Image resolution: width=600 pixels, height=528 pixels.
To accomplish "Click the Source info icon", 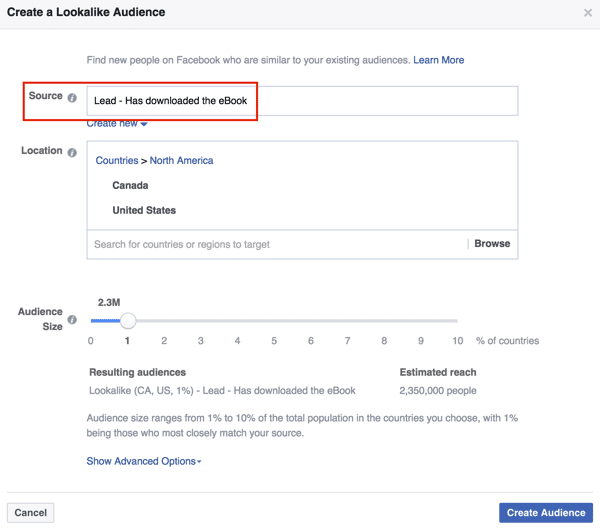I will pos(72,98).
